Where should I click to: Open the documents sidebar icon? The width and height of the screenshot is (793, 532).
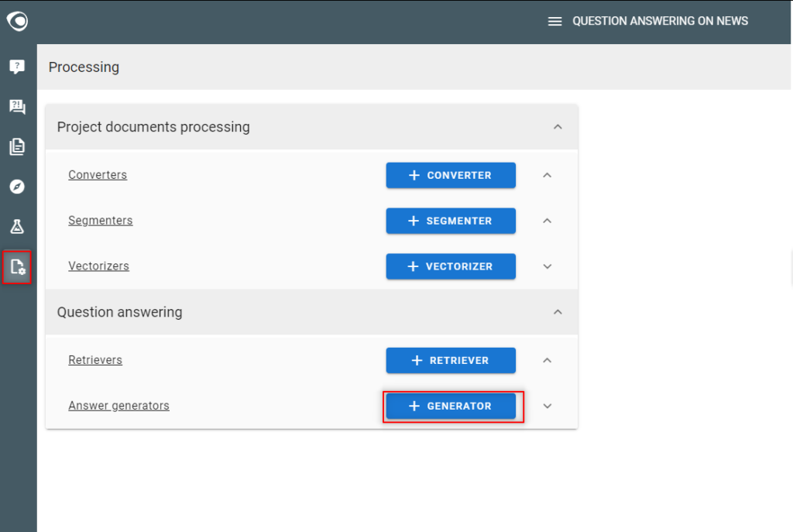pyautogui.click(x=17, y=146)
